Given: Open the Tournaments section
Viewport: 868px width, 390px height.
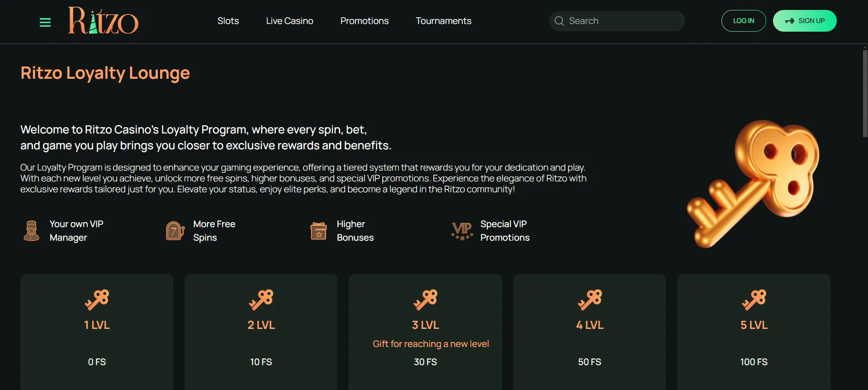Looking at the screenshot, I should pos(444,21).
